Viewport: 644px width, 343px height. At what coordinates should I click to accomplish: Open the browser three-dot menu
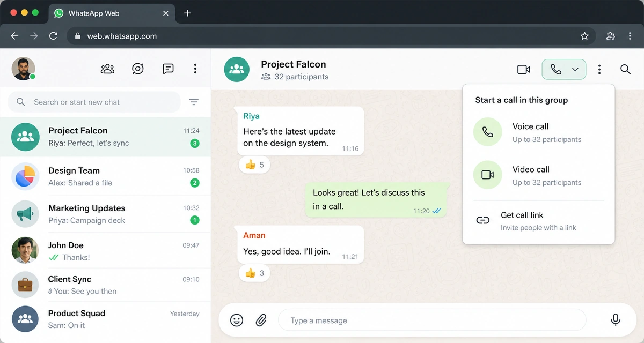(x=630, y=36)
